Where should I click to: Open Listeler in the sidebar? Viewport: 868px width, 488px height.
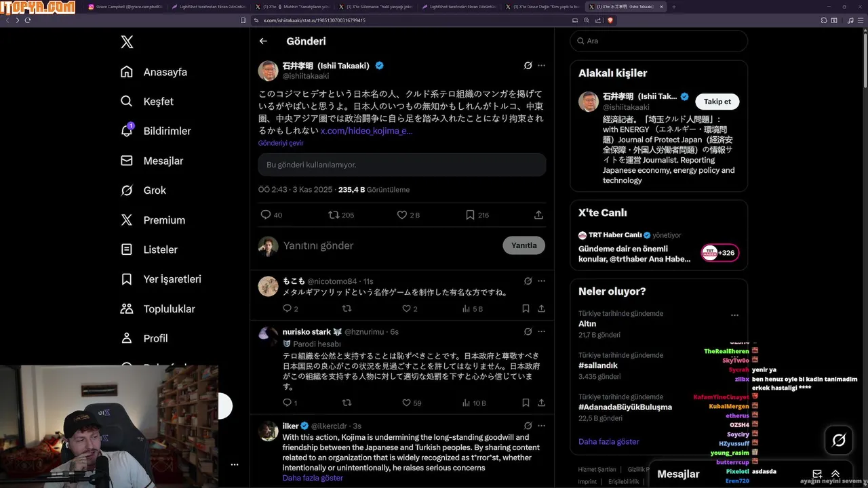coord(149,249)
